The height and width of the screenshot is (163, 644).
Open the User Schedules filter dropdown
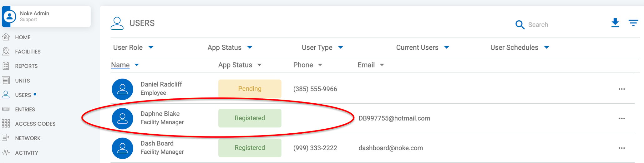(x=520, y=47)
